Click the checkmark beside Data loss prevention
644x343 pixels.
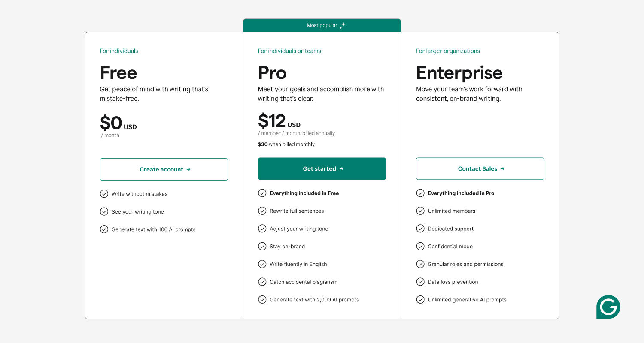click(x=420, y=282)
